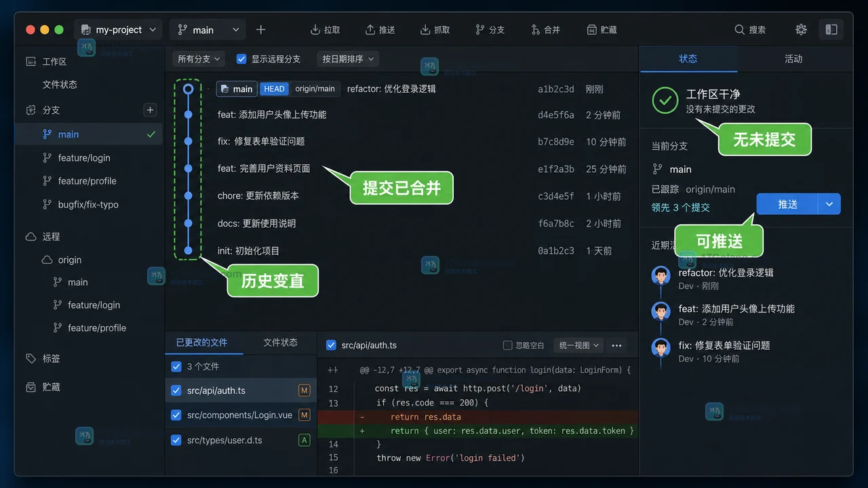Click the plus icon next to main selector

pos(261,30)
